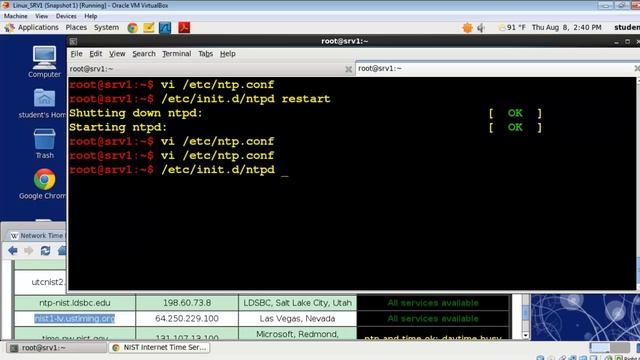Click the terminal prompt line with /etc/init.d/ntpd

[179, 170]
